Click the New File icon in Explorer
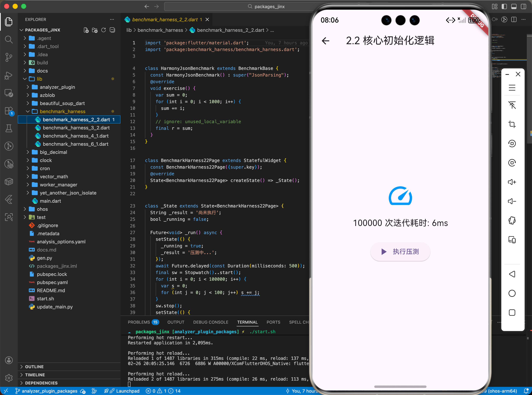The image size is (532, 395). tap(86, 30)
